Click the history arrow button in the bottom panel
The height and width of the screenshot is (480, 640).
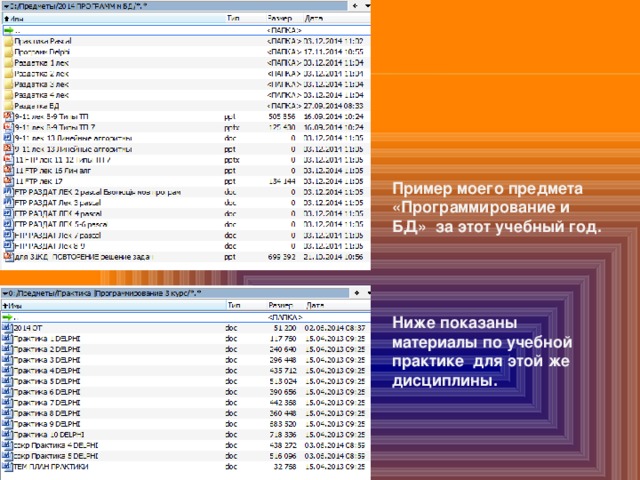pos(357,293)
